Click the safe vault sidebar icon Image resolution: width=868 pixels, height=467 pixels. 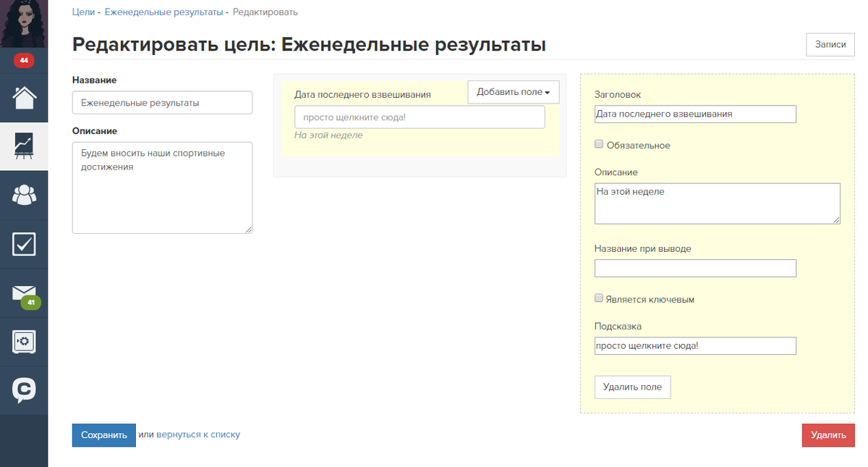point(24,342)
